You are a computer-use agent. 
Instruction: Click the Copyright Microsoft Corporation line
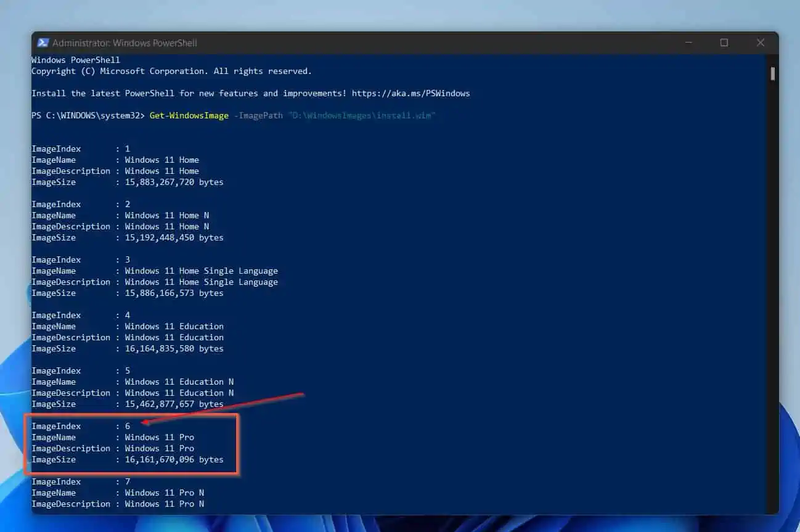click(171, 72)
